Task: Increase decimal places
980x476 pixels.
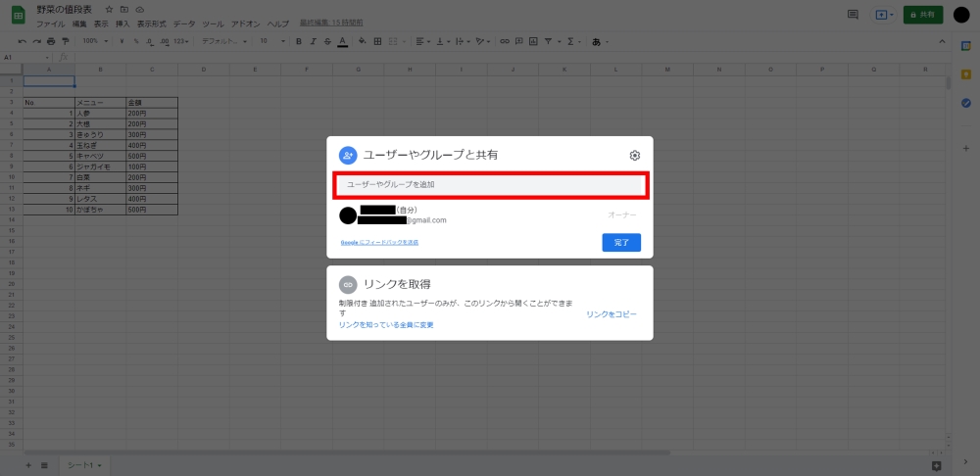Action: click(x=165, y=41)
